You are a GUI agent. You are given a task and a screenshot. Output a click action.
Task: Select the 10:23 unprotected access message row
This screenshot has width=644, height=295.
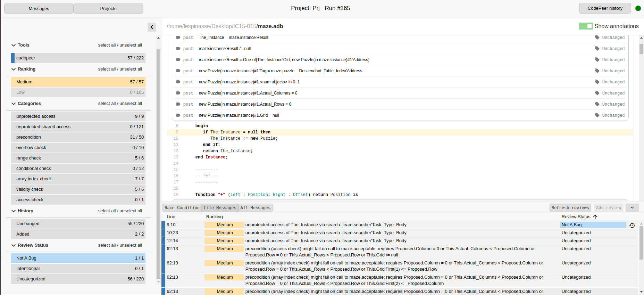[326, 233]
